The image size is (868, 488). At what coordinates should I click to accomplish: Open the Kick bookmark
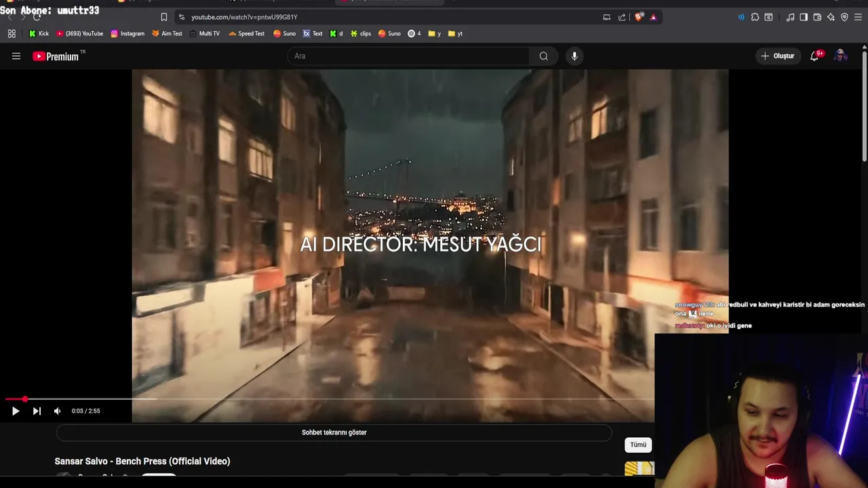[39, 33]
